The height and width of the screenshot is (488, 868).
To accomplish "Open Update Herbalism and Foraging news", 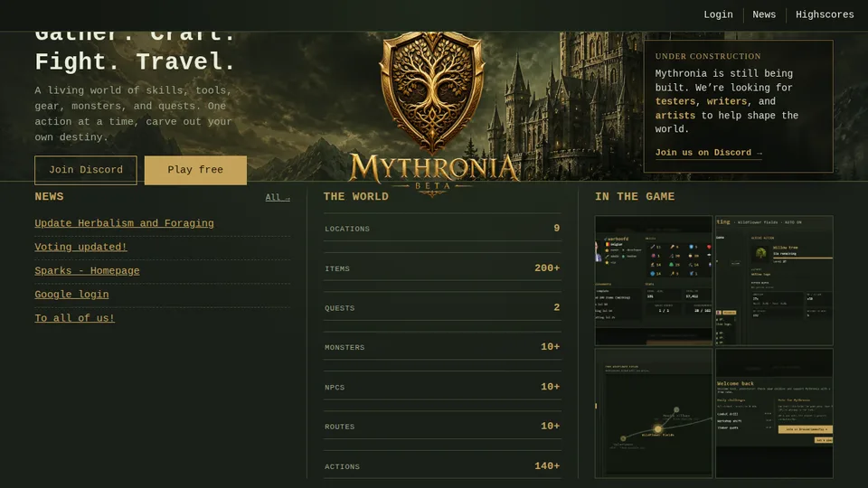I will 124,223.
